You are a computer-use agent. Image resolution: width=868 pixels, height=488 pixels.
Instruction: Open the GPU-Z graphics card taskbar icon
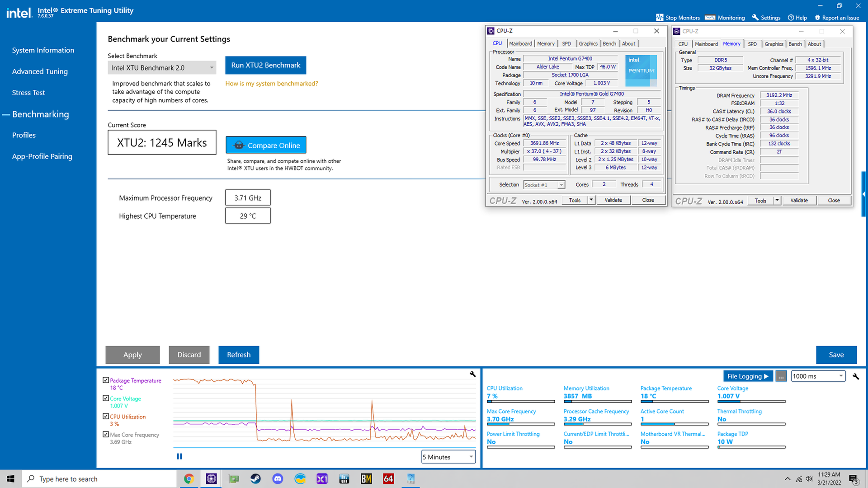[x=233, y=479]
